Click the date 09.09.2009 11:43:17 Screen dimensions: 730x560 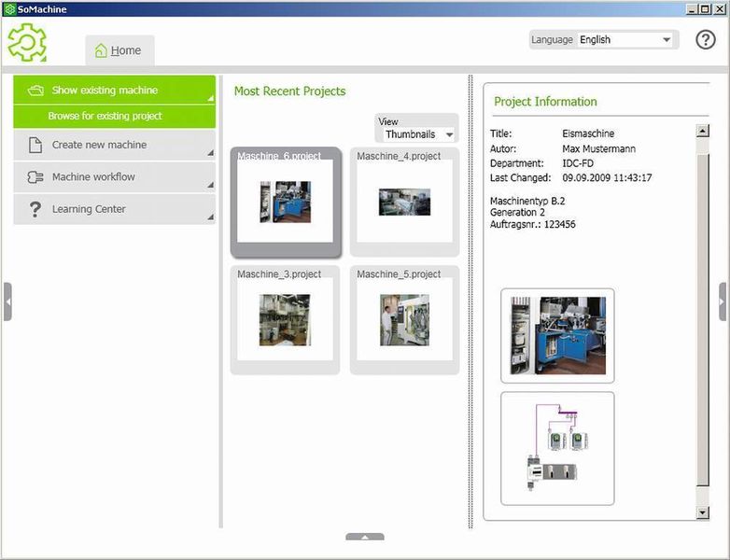pyautogui.click(x=607, y=178)
